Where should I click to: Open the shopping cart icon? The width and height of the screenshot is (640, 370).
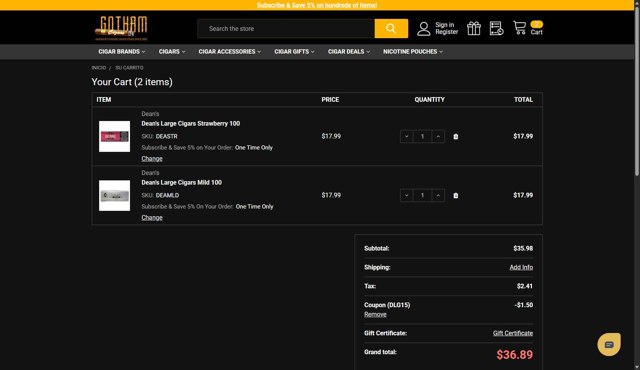(x=520, y=28)
